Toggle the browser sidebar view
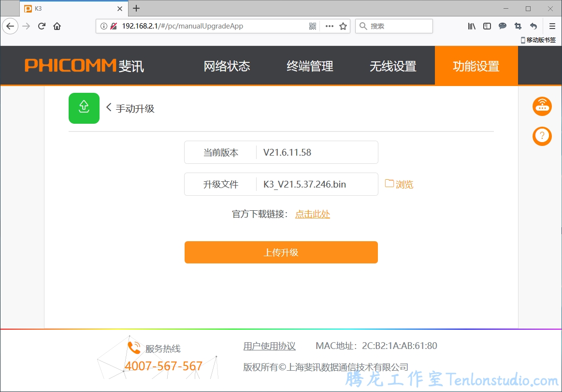 (487, 26)
